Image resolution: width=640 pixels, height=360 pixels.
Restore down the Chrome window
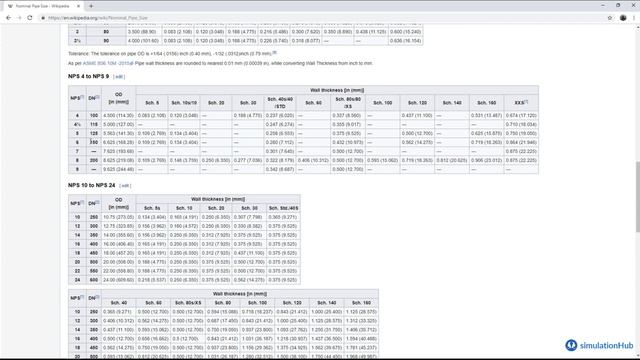(618, 5)
